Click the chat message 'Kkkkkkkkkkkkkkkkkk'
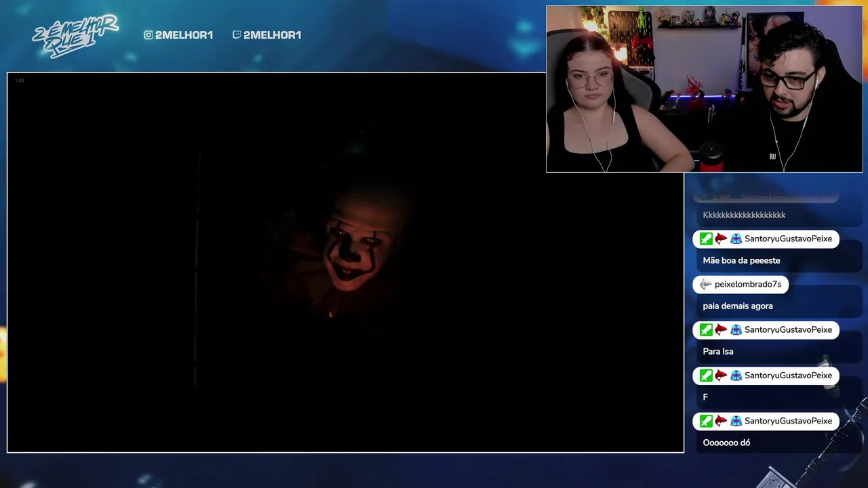The image size is (868, 488). coord(744,215)
